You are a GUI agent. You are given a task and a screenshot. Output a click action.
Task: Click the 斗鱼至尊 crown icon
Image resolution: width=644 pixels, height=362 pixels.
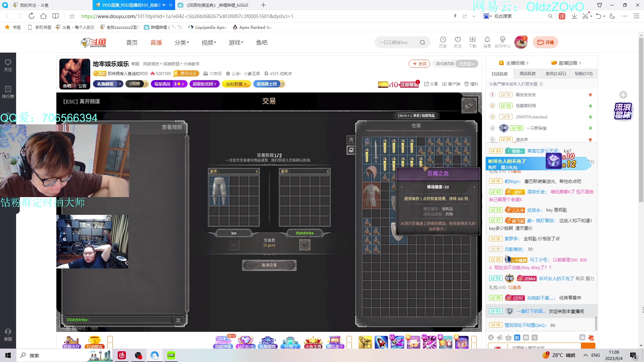click(x=313, y=342)
